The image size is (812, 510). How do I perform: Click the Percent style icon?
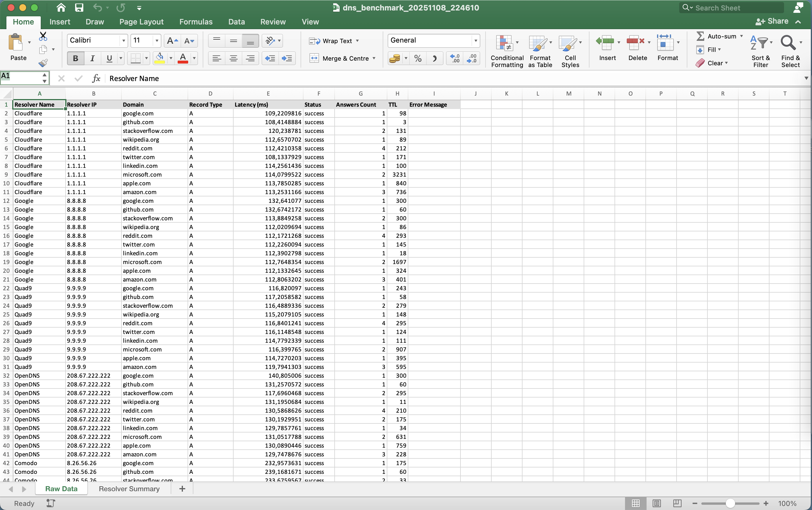[x=418, y=58]
